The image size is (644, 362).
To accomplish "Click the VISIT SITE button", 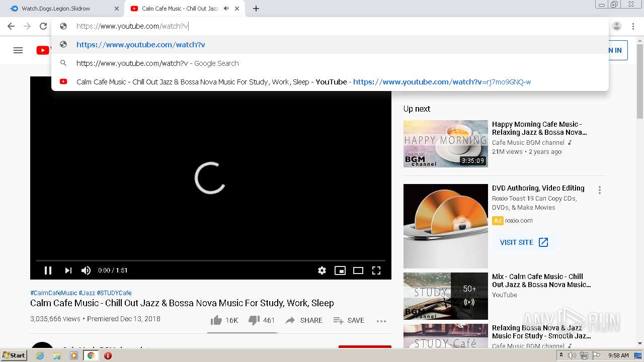I will tap(524, 242).
